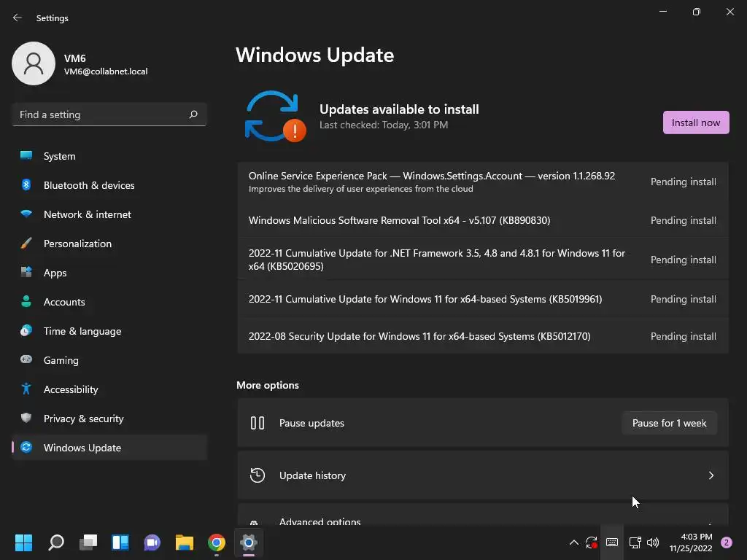747x560 pixels.
Task: Click the Windows Update tray status icon
Action: click(591, 542)
